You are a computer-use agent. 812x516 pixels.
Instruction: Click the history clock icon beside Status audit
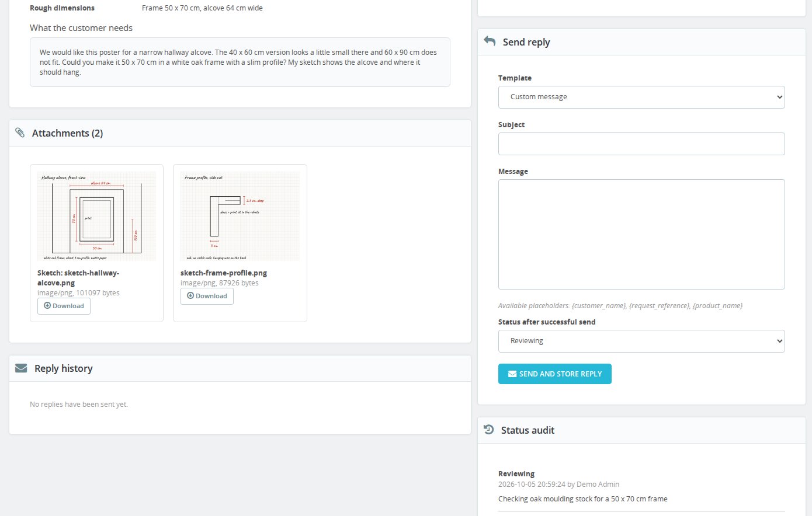point(489,430)
